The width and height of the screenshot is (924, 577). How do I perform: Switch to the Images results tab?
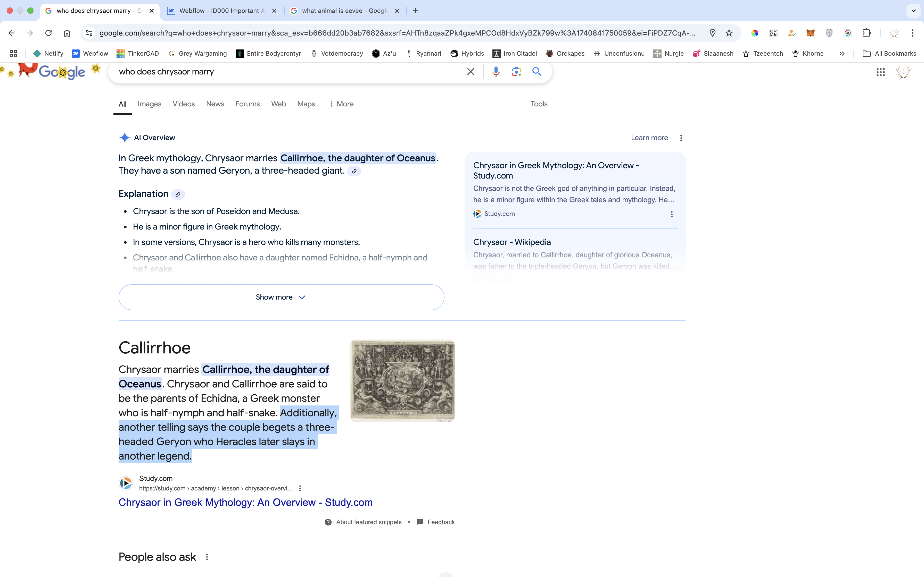(149, 104)
